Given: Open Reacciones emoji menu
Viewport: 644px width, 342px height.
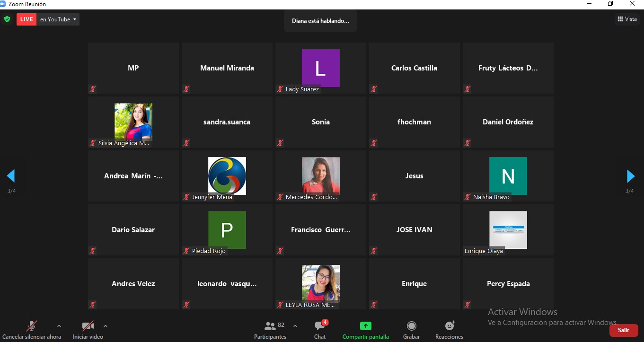Looking at the screenshot, I should click(x=450, y=330).
